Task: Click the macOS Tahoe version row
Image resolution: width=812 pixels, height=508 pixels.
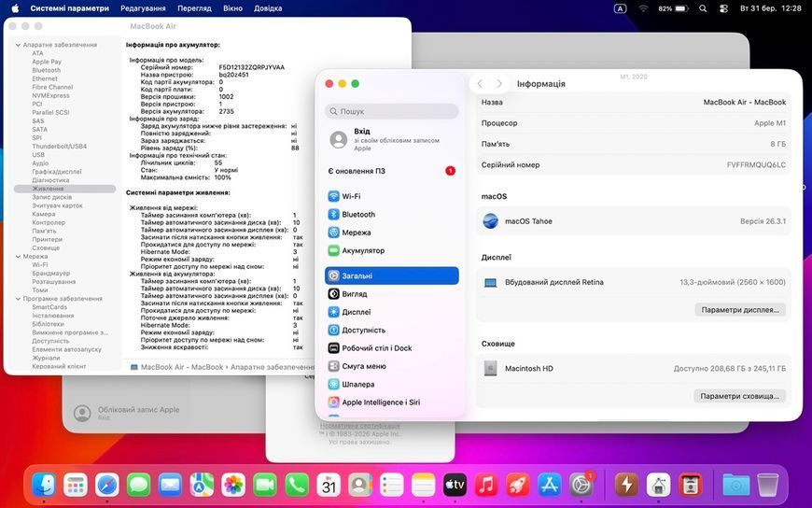Action: (x=634, y=221)
